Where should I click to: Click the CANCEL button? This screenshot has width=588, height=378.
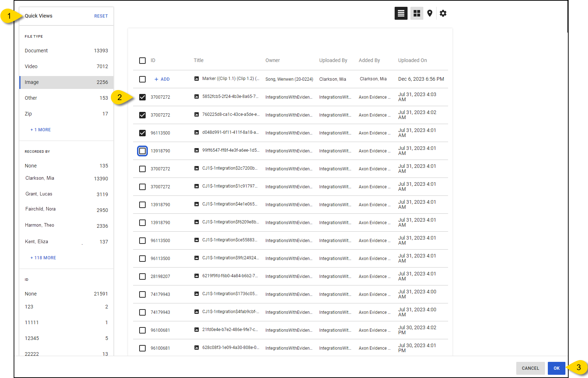530,368
